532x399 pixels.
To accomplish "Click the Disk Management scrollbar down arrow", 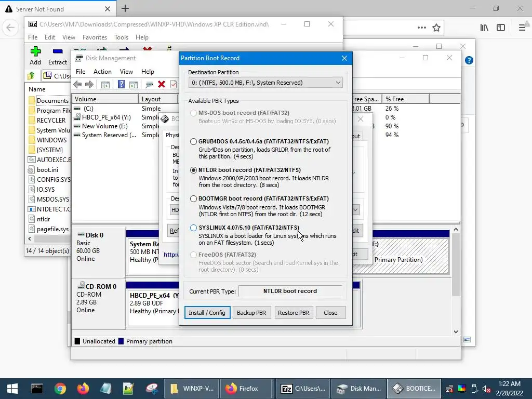I will pos(456,331).
